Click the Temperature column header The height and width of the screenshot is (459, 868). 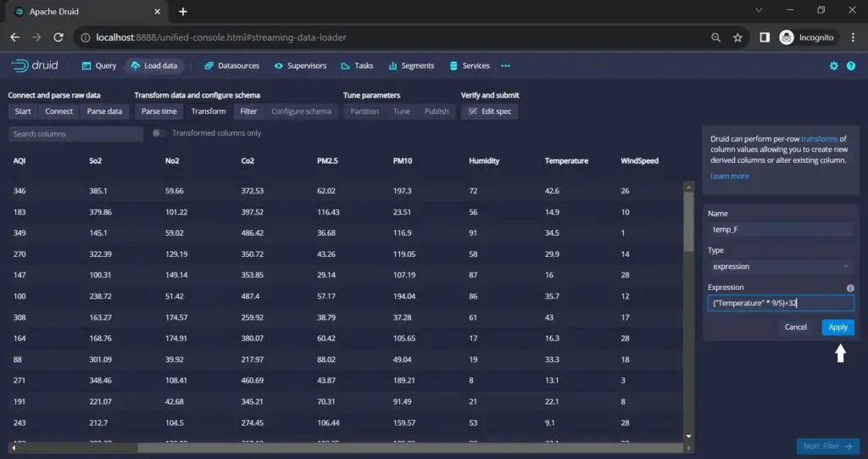click(566, 160)
